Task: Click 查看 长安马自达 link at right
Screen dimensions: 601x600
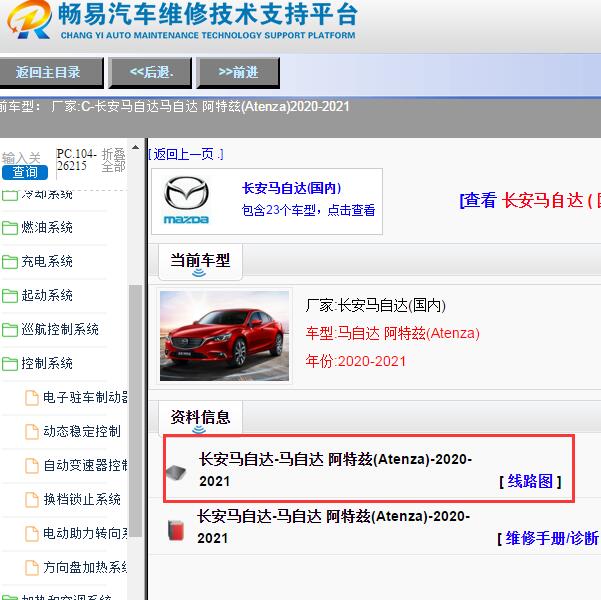Action: coord(530,201)
